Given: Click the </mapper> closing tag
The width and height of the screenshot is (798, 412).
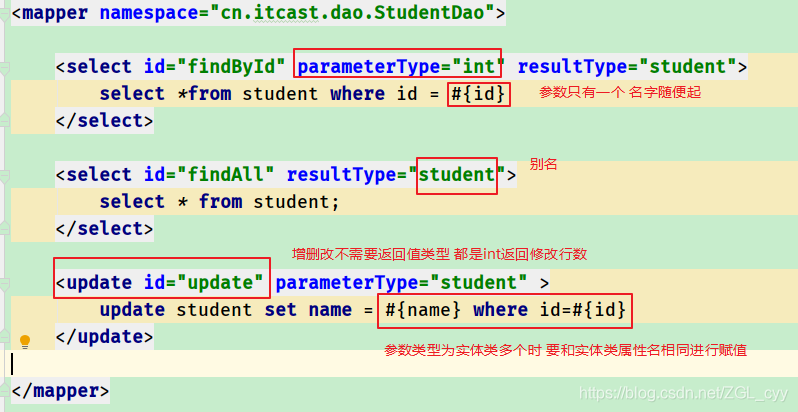Looking at the screenshot, I should click(x=60, y=391).
